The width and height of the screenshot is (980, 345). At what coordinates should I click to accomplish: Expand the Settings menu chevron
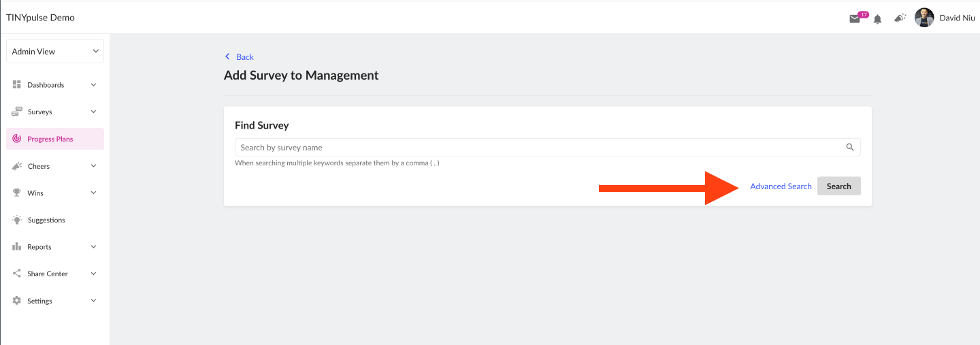[94, 301]
